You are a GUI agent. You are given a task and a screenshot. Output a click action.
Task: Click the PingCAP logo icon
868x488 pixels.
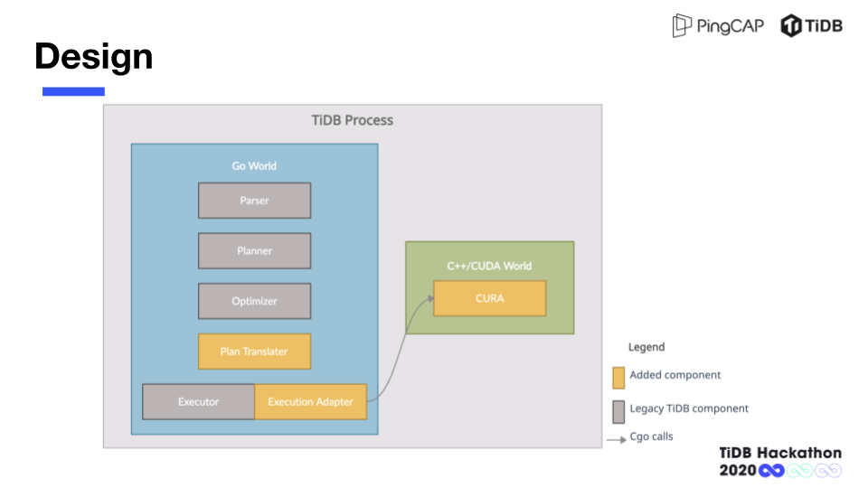click(682, 25)
